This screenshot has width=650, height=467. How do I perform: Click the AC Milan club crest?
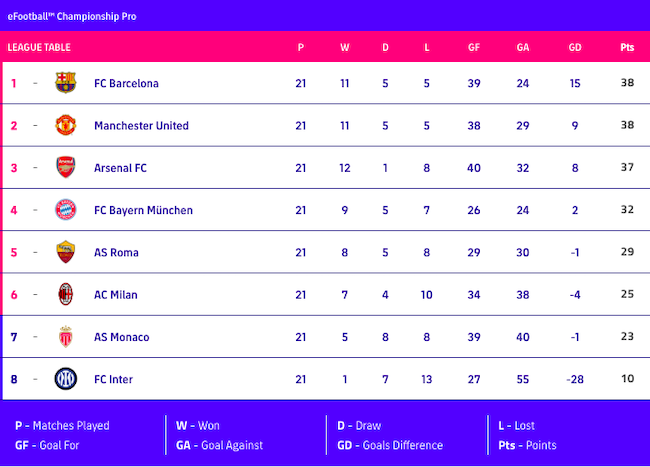pos(66,295)
